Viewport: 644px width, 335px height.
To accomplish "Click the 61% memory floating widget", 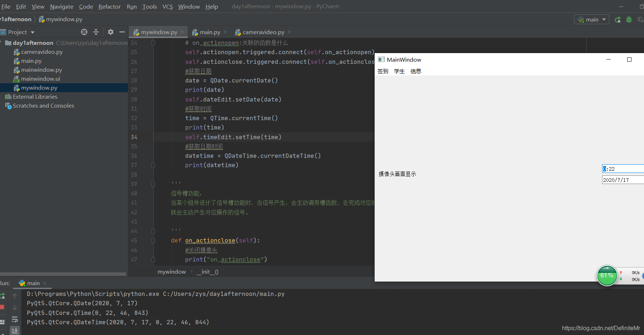I will click(607, 275).
